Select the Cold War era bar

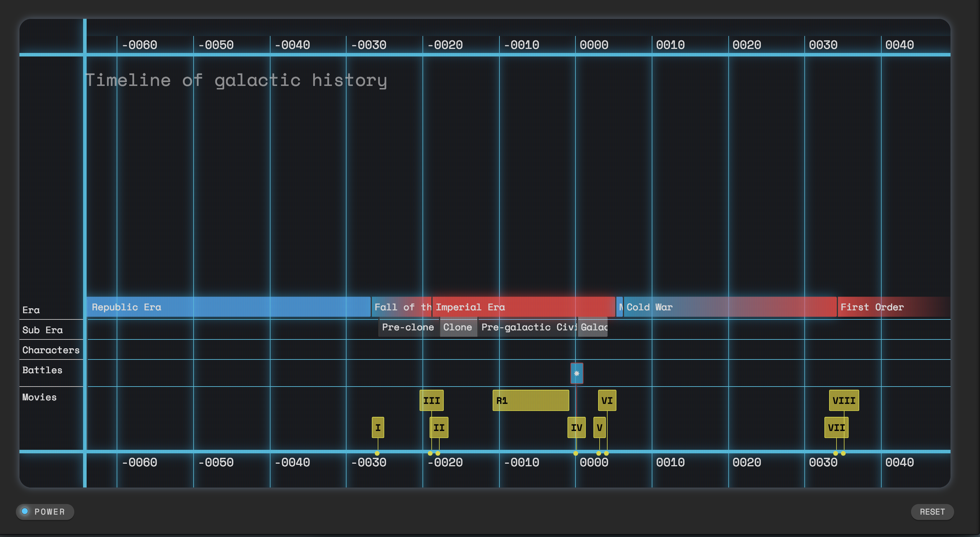pyautogui.click(x=730, y=307)
